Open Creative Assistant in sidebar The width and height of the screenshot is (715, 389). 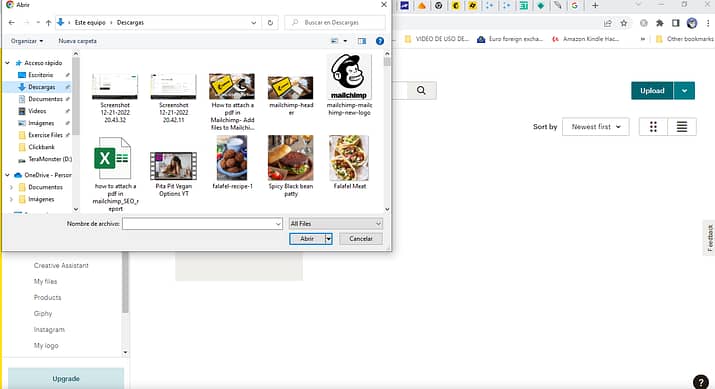(x=61, y=265)
